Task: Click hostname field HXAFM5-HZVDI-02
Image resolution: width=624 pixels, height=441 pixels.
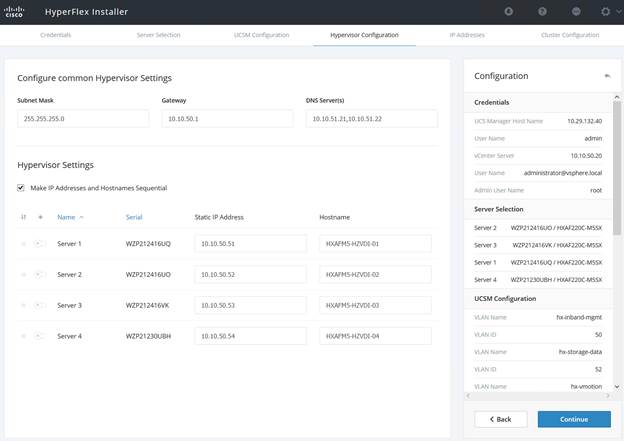Action: (375, 274)
